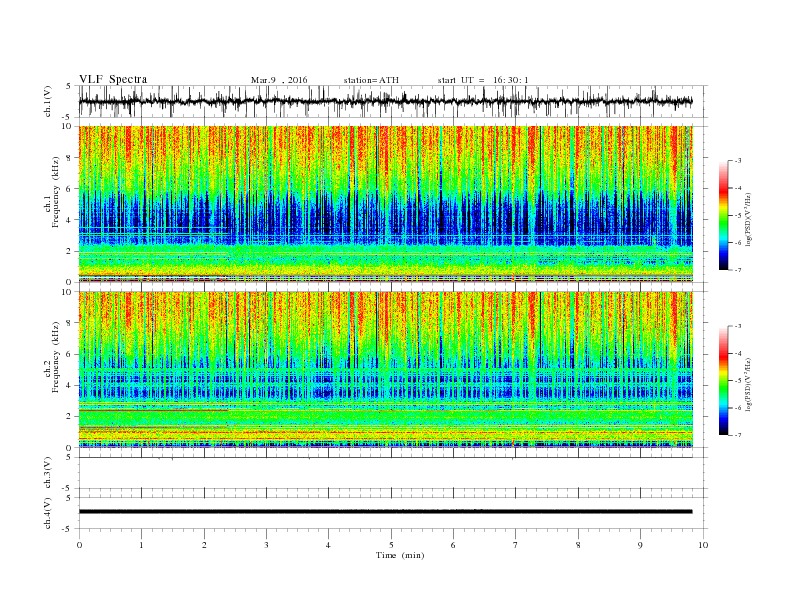The height and width of the screenshot is (612, 792).
Task: Click the ch.3(V) axis label
Action: coord(48,473)
